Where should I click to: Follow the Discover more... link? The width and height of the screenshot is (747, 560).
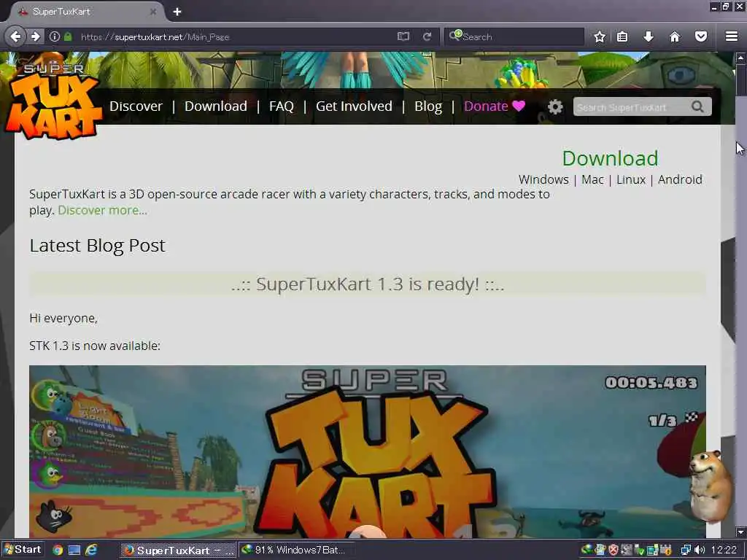pos(102,210)
